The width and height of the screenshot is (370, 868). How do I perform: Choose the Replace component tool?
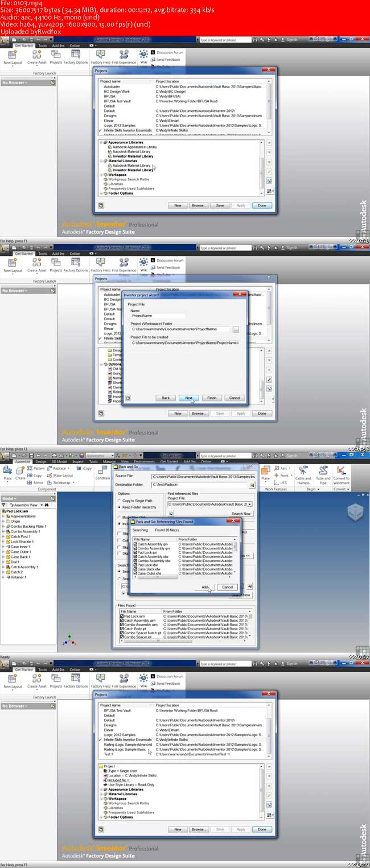pyautogui.click(x=58, y=468)
